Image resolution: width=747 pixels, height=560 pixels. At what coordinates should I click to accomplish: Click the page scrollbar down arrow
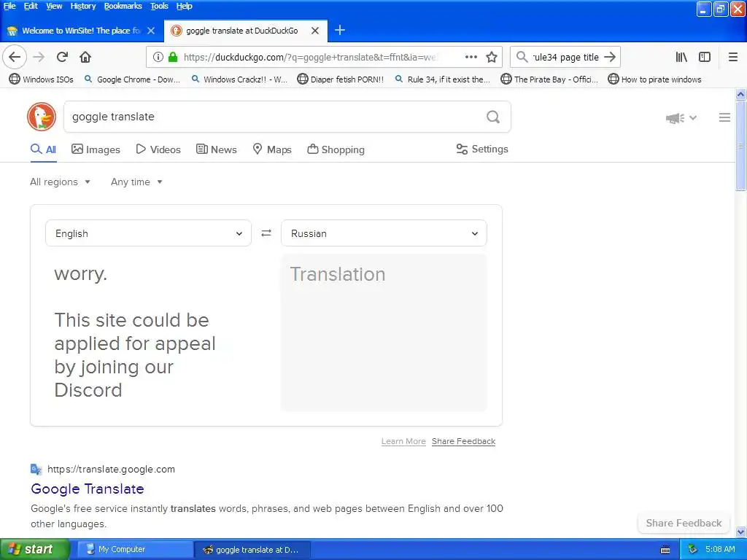(x=741, y=532)
